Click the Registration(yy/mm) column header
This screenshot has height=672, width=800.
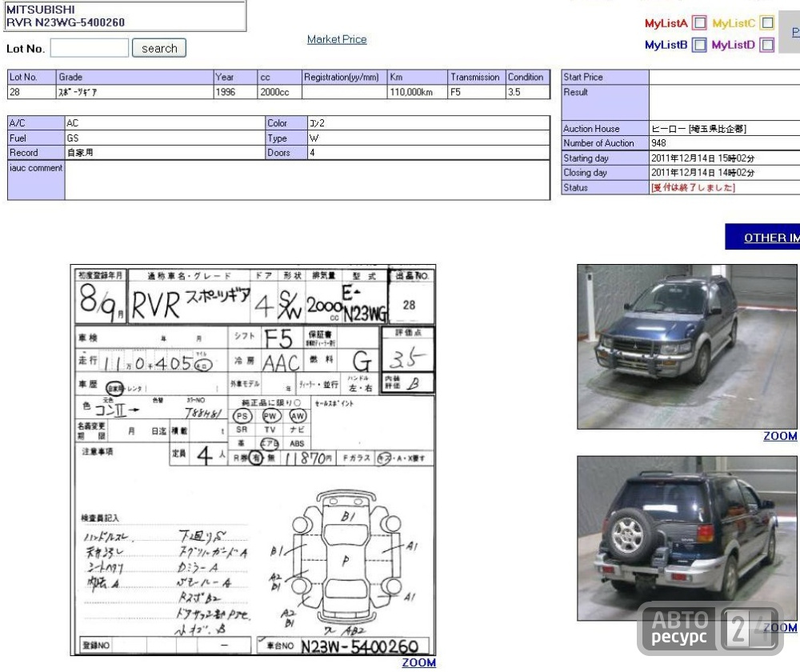tap(344, 77)
